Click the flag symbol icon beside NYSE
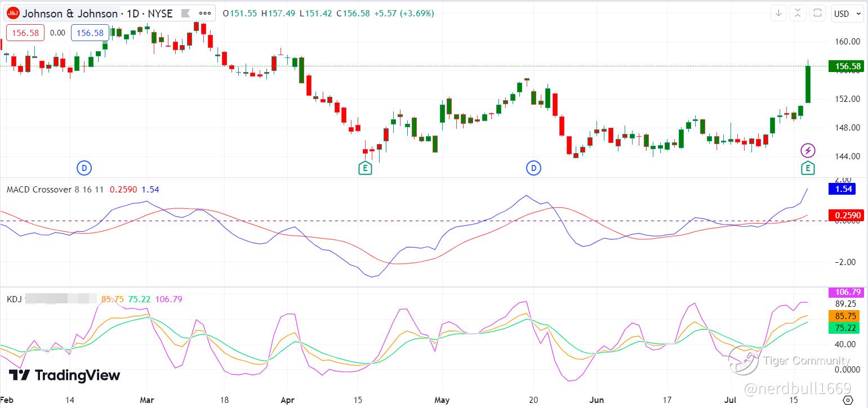The image size is (868, 408). [x=185, y=14]
